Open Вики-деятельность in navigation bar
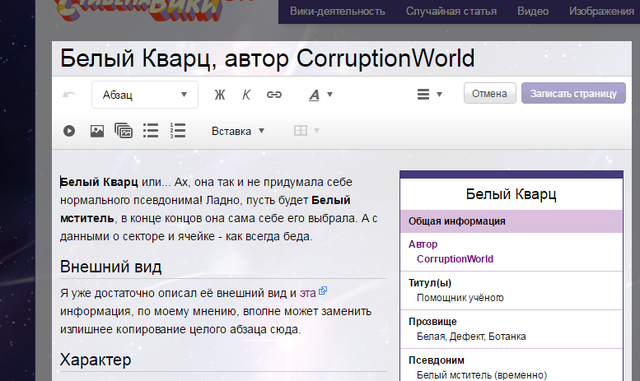Screen dimensions: 640x381 [x=338, y=11]
